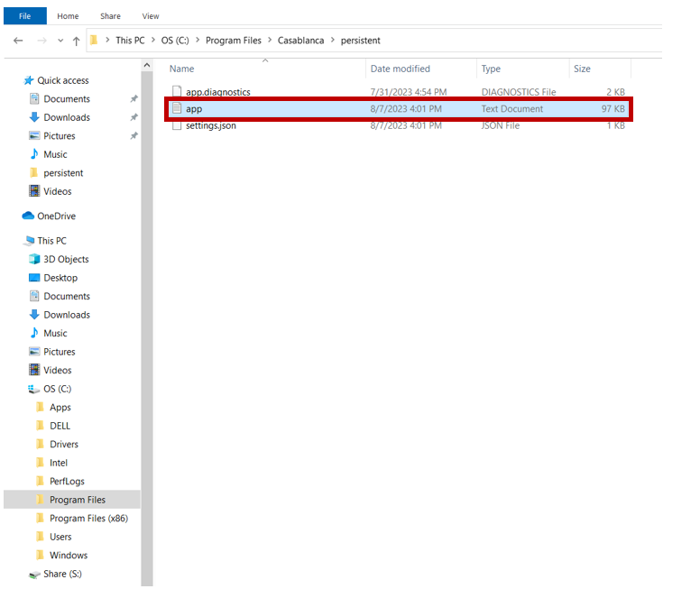Screen dimensions: 700x589
Task: Select the Windows folder in the tree
Action: [68, 555]
